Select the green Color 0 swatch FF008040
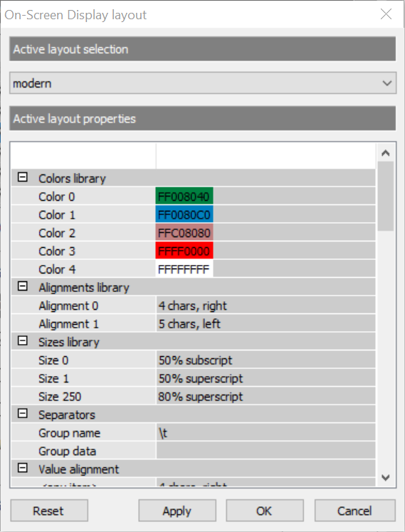The width and height of the screenshot is (405, 532). point(184,197)
